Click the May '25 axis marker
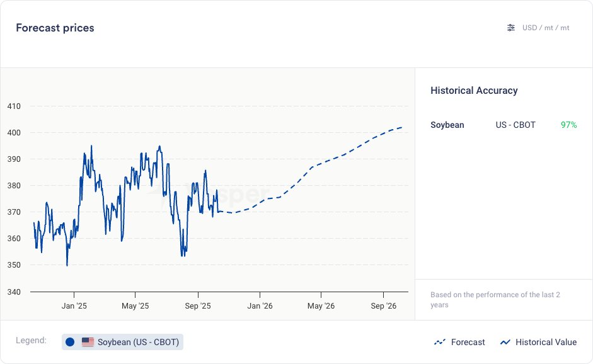This screenshot has height=364, width=593. pyautogui.click(x=135, y=306)
